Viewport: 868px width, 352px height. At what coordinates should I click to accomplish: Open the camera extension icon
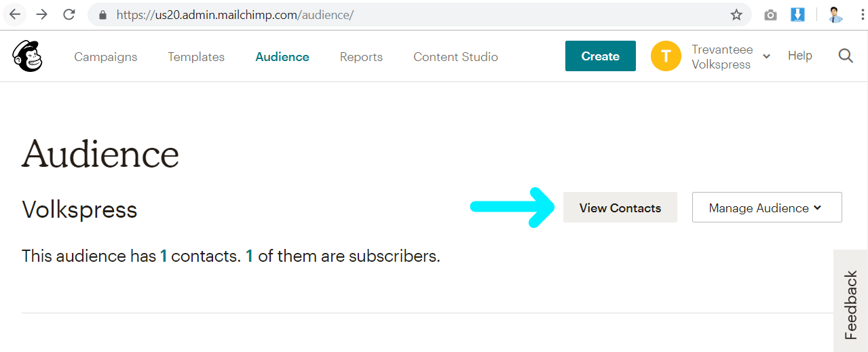770,15
